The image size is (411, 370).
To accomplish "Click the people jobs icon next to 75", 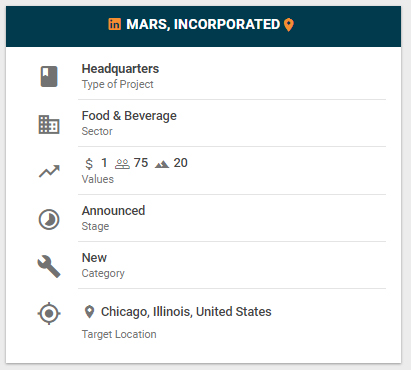I will coord(122,164).
